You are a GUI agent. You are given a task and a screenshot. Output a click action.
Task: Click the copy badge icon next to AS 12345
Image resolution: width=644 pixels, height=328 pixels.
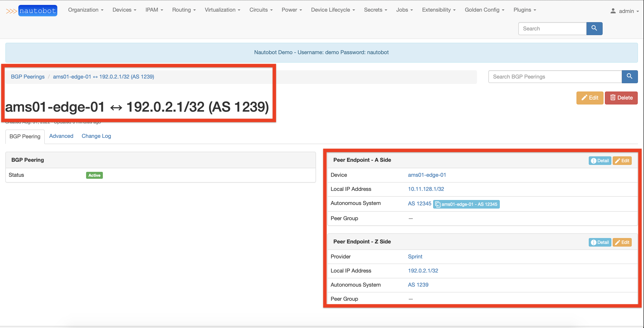click(438, 204)
